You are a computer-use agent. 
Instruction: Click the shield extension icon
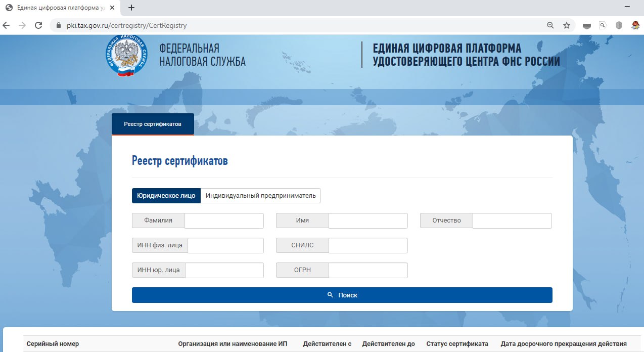point(619,25)
